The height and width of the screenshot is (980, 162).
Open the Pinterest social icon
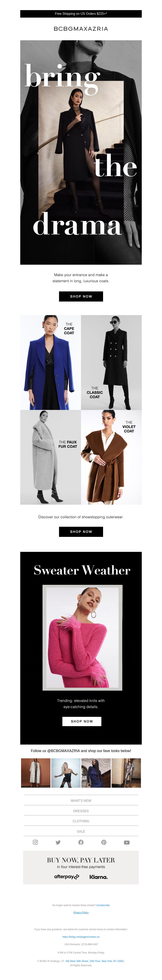104,842
